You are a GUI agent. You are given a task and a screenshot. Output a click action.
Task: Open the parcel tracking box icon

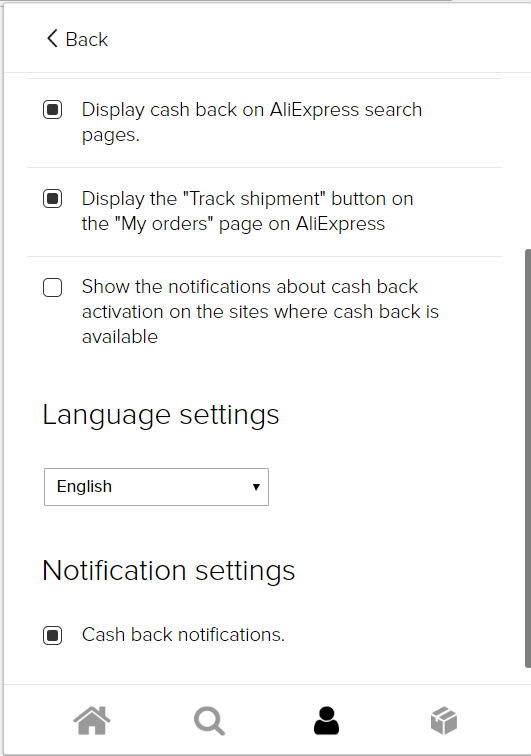tap(444, 721)
